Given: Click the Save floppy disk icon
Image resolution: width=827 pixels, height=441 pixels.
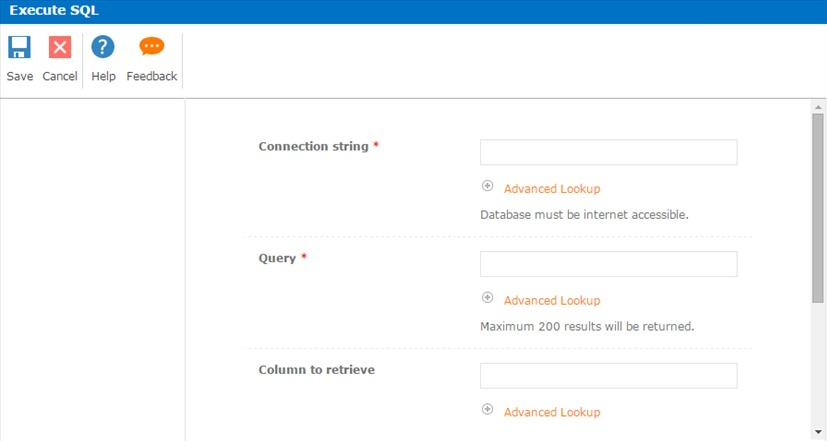Looking at the screenshot, I should tap(20, 47).
